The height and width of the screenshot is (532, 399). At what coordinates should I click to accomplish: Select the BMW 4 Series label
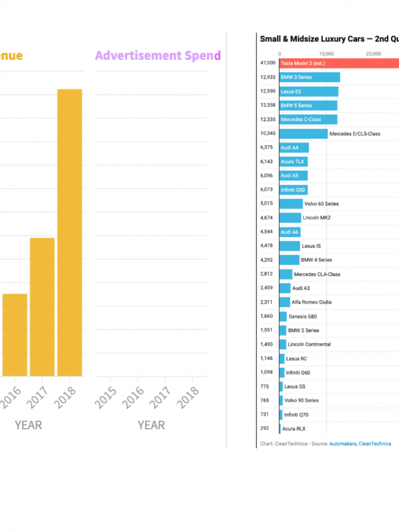point(316,260)
